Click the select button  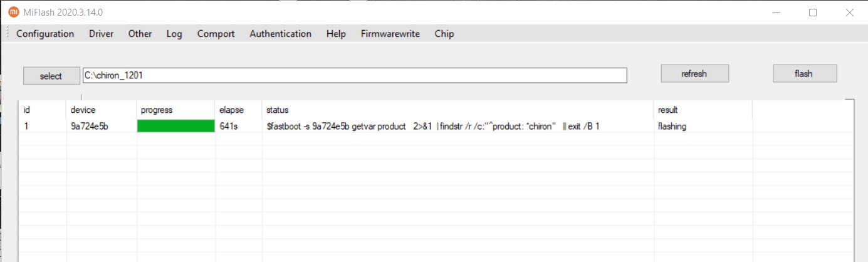(x=51, y=76)
